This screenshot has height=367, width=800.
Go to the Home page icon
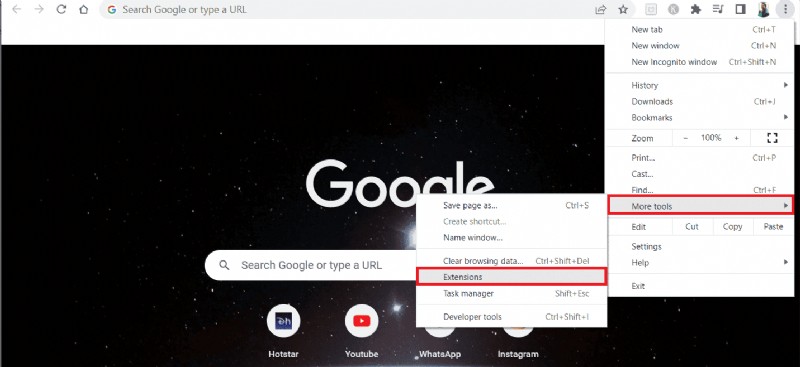click(84, 9)
